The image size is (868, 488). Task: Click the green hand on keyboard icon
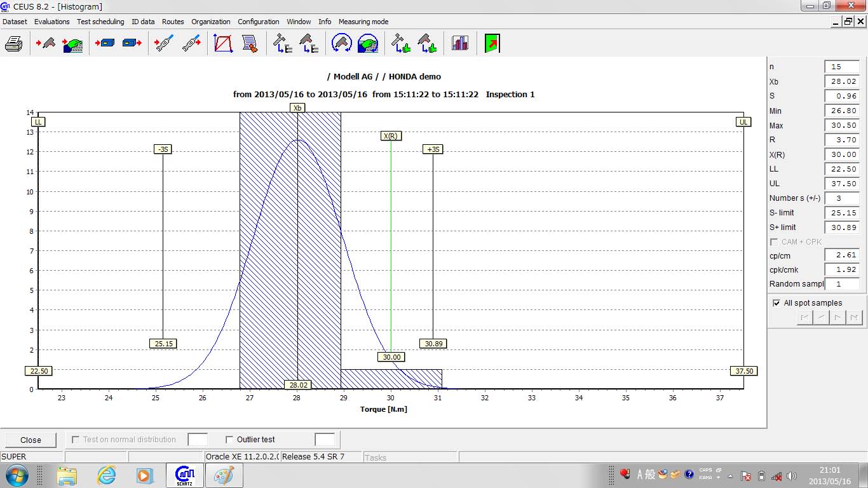pos(73,44)
